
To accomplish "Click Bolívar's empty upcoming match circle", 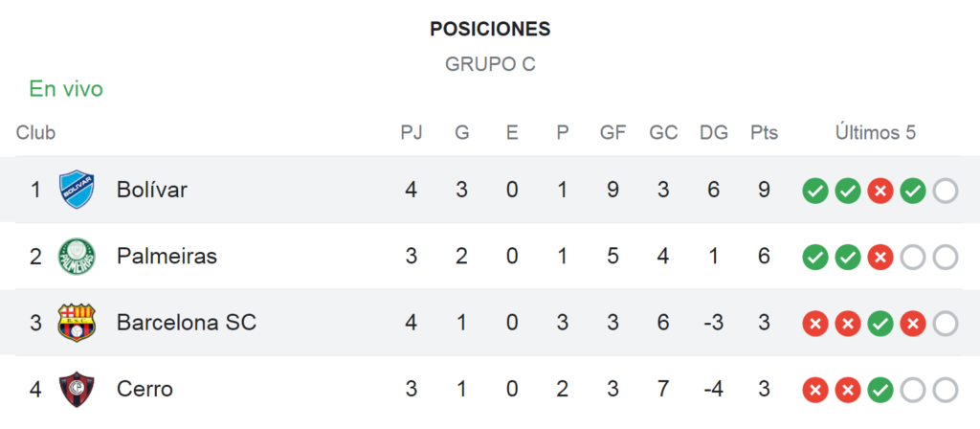I will [x=946, y=191].
